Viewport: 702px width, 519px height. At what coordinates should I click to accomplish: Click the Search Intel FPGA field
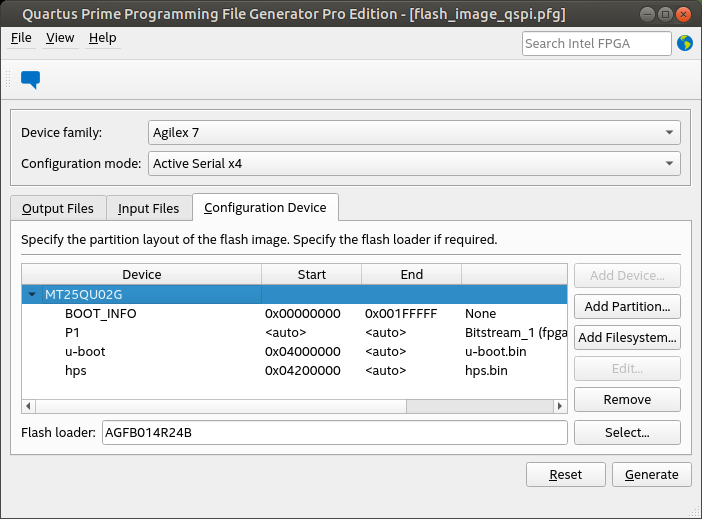click(x=596, y=43)
